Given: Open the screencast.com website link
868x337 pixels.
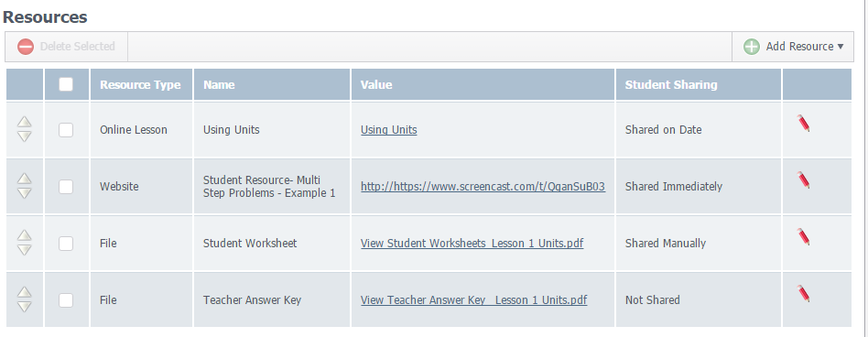Looking at the screenshot, I should click(x=483, y=187).
